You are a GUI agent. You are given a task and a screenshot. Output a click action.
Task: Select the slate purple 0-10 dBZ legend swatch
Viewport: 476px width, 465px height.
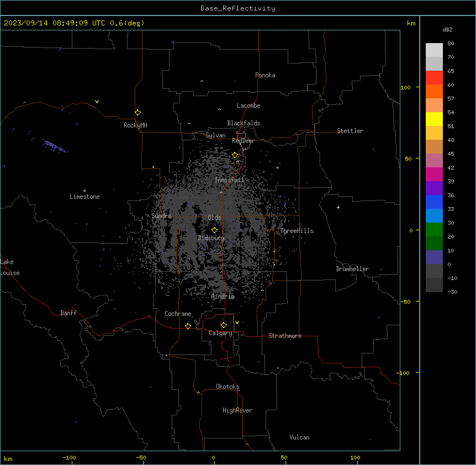pos(434,257)
